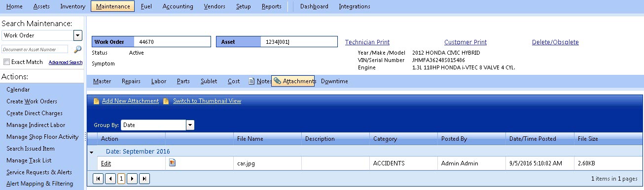
Task: Click the Document or Asset Number field
Action: (35, 49)
